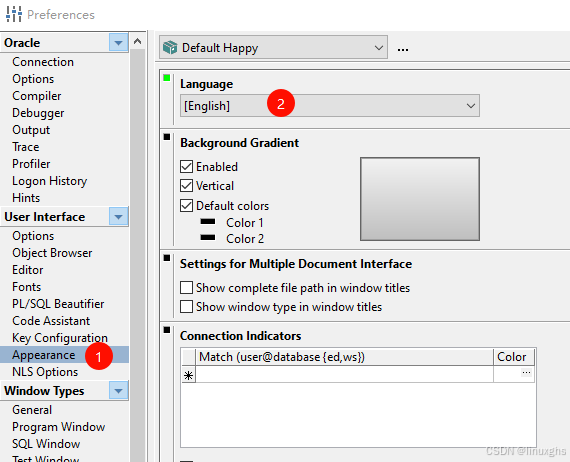Select Options under User Interface
The width and height of the screenshot is (570, 462).
33,236
